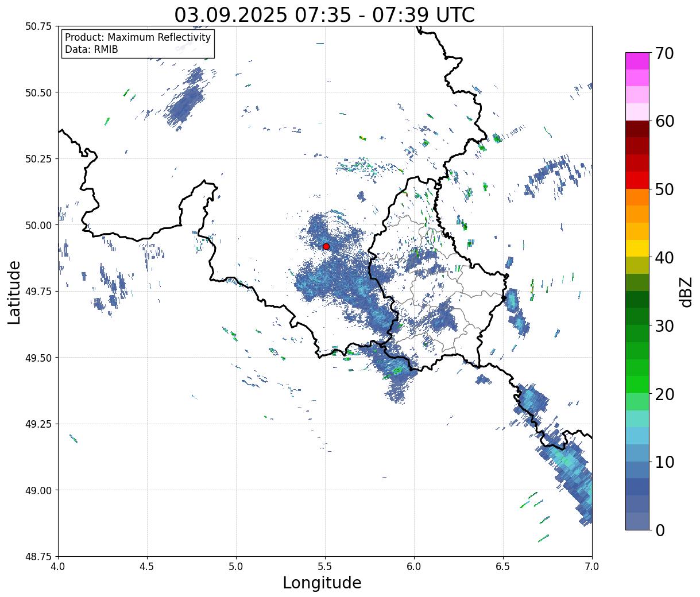Click the colorbar label 'dBZ'
700x597 pixels.
686,292
